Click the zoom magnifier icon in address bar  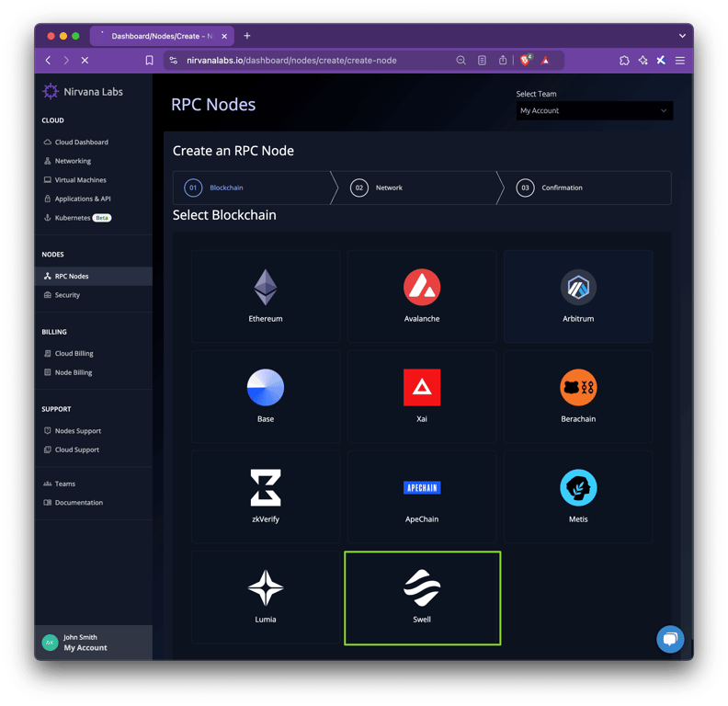461,61
